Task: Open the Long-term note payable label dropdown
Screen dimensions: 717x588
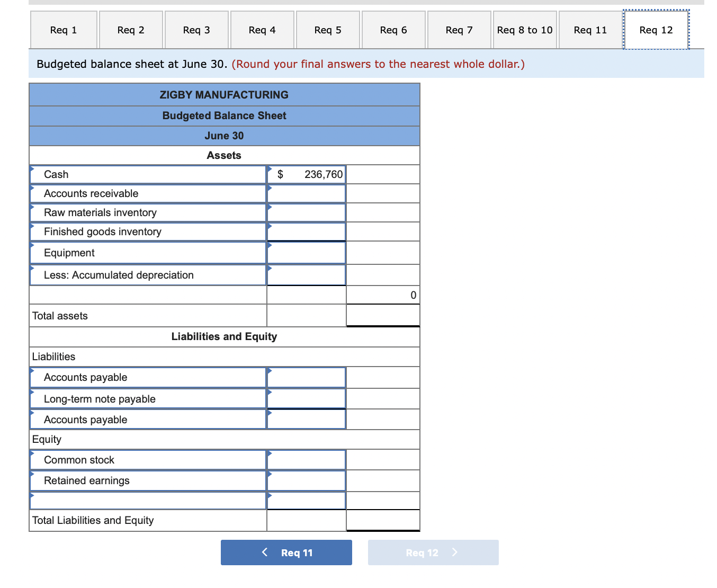Action: click(148, 399)
